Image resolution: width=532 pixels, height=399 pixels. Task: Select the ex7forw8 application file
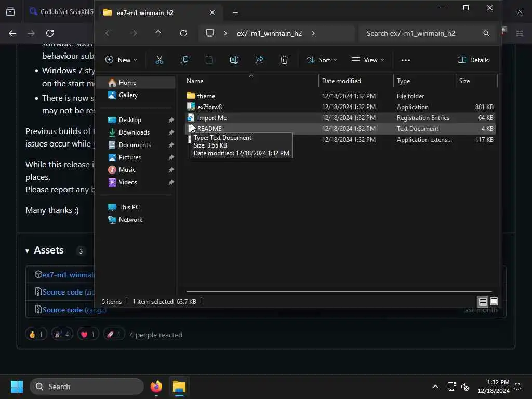click(x=340, y=107)
